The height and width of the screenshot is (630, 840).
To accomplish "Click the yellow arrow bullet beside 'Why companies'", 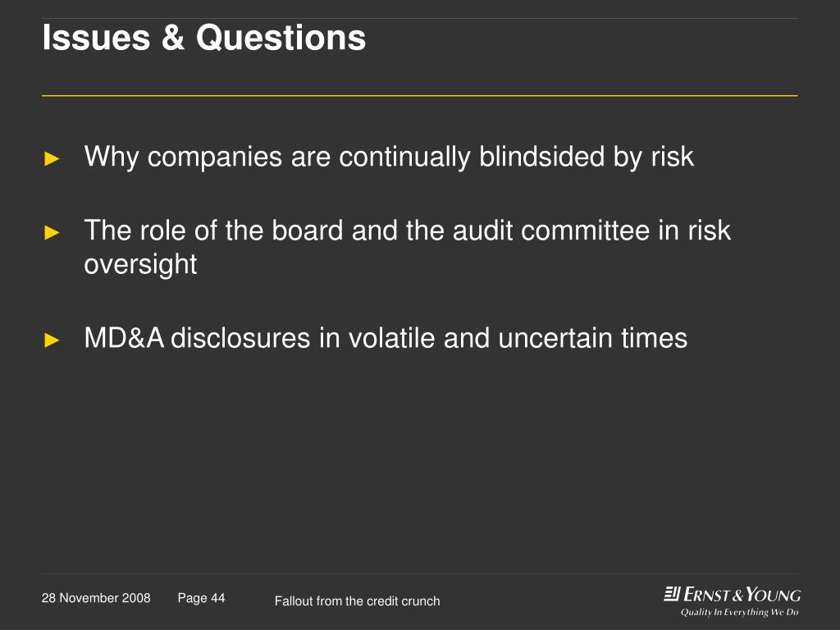I will coord(52,158).
